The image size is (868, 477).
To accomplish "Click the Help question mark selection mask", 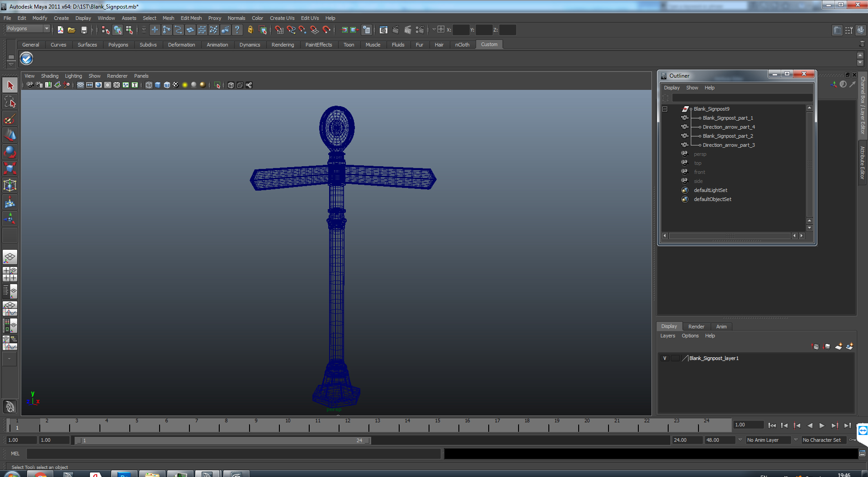I will click(x=237, y=30).
